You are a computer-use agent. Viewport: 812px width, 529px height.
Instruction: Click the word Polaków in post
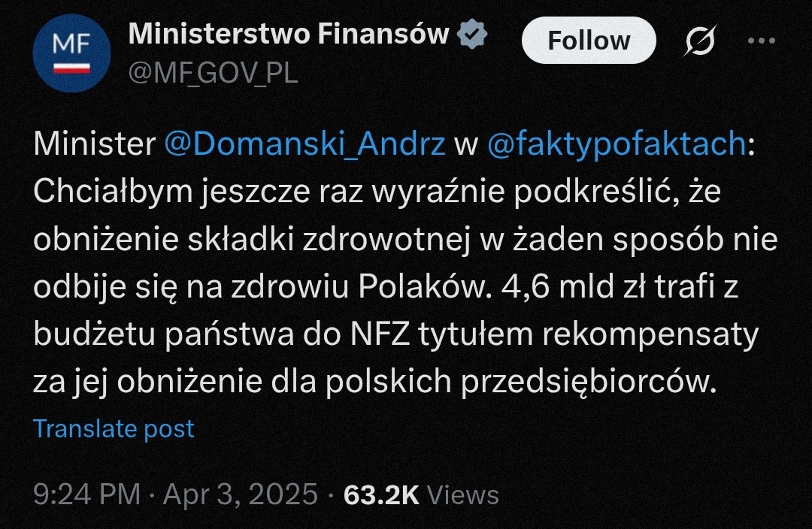pos(423,286)
